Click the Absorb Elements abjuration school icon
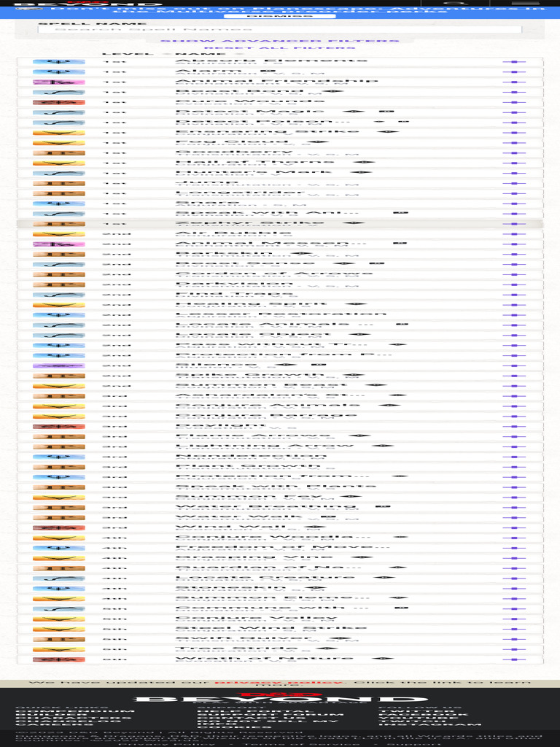The width and height of the screenshot is (560, 747). (58, 62)
